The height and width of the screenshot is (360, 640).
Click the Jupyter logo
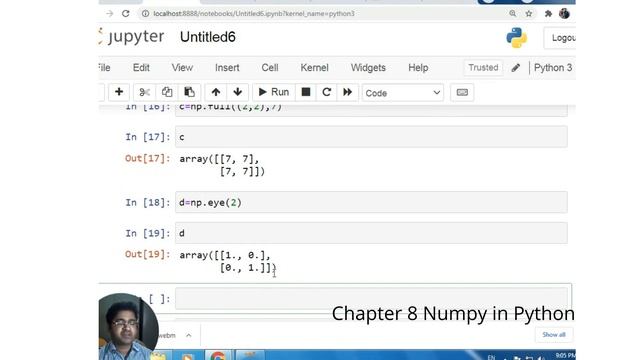[x=131, y=37]
